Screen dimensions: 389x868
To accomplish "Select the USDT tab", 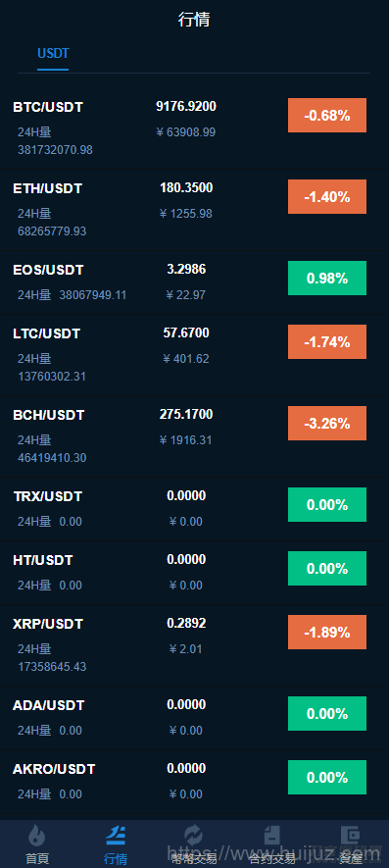I will (53, 53).
